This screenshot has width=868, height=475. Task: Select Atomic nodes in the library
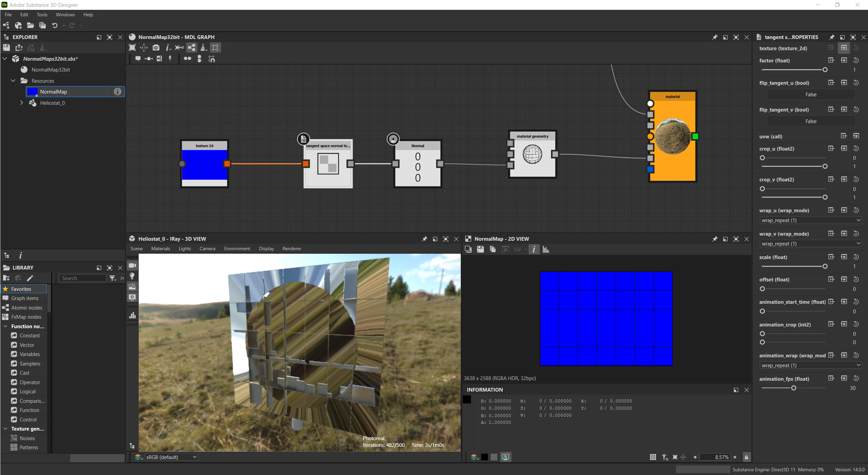tap(26, 308)
